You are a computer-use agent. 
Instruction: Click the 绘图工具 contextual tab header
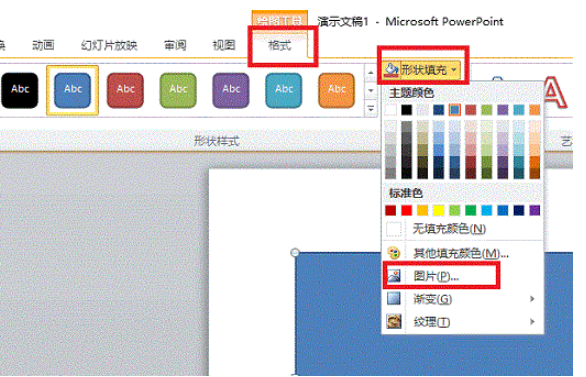point(280,20)
